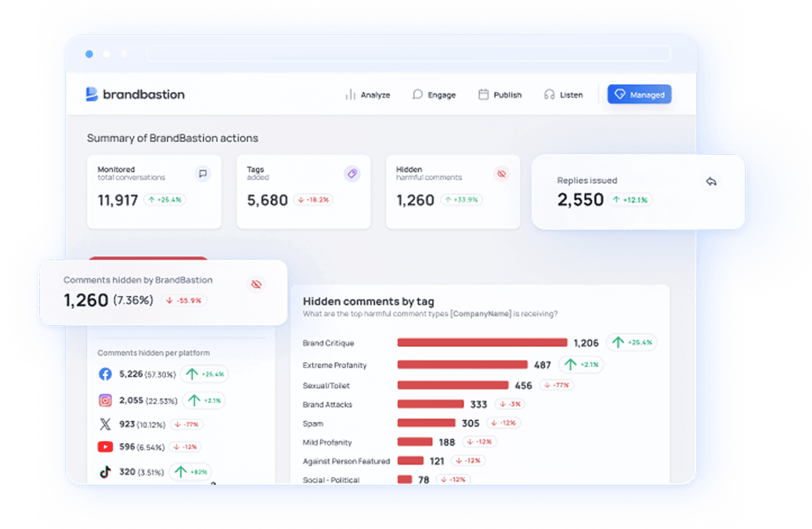The image size is (812, 529).
Task: Click the YouTube count 596
Action: click(127, 447)
